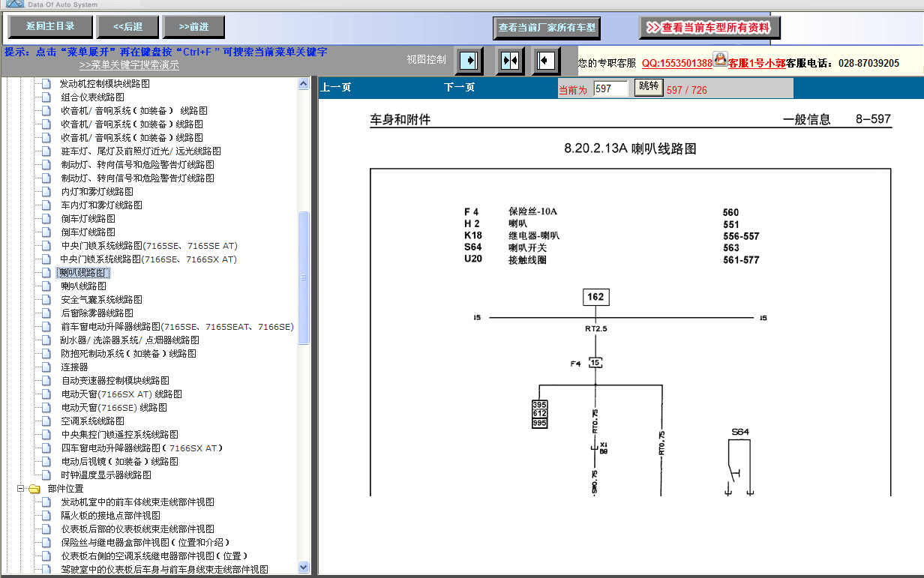Click the 跳转 jump button
The image size is (924, 578).
point(649,87)
